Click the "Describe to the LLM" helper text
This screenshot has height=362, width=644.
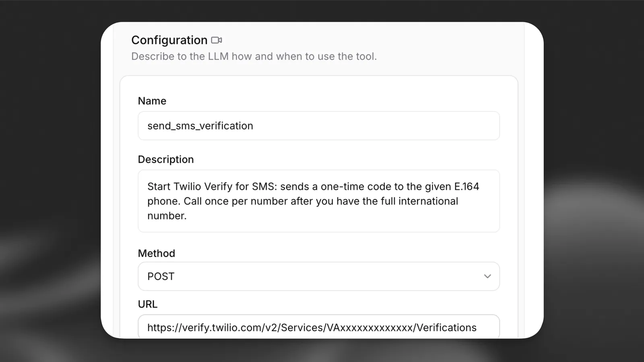pos(254,56)
